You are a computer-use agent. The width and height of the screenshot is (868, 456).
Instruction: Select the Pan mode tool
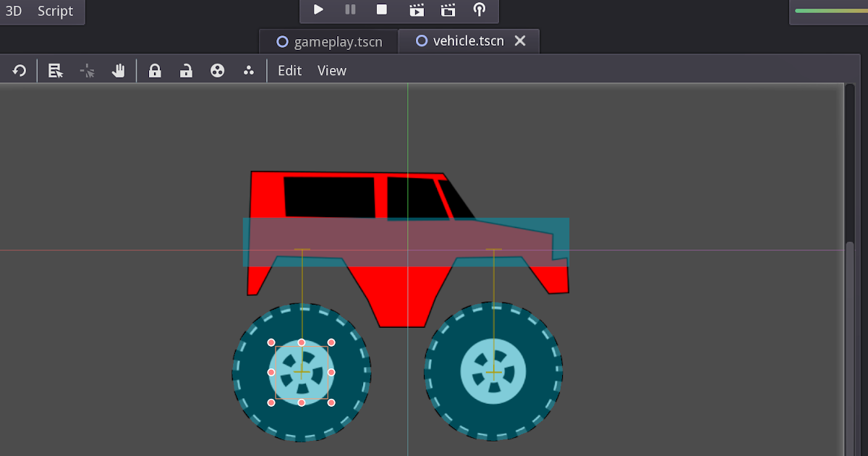coord(119,70)
